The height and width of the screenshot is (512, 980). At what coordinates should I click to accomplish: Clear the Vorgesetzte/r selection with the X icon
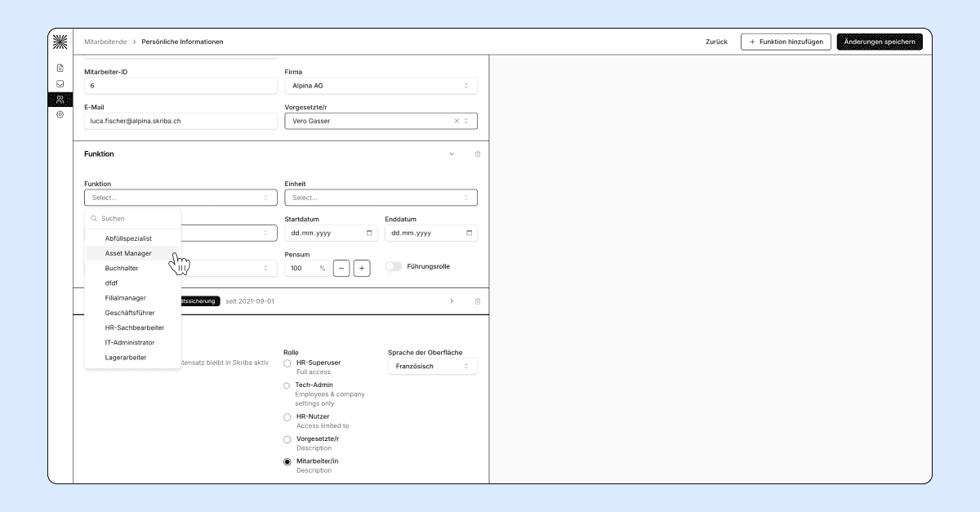click(x=457, y=121)
